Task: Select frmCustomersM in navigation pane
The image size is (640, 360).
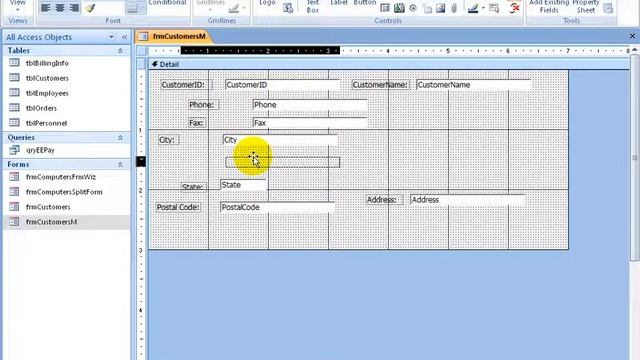Action: (x=51, y=222)
